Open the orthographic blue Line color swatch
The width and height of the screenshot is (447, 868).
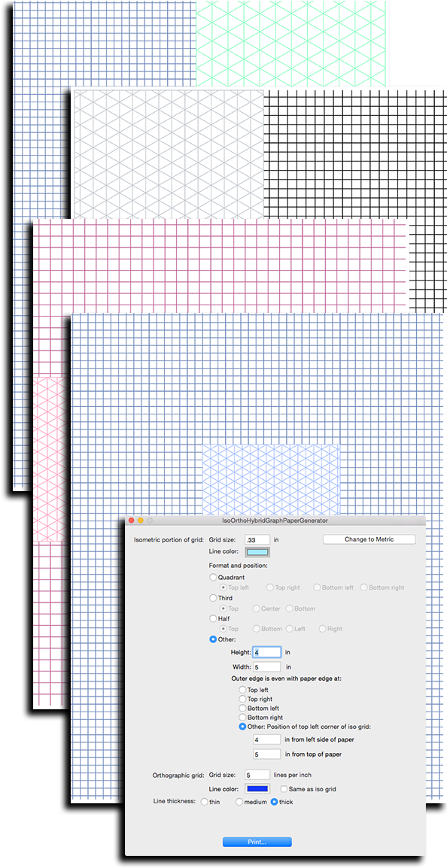pos(257,788)
